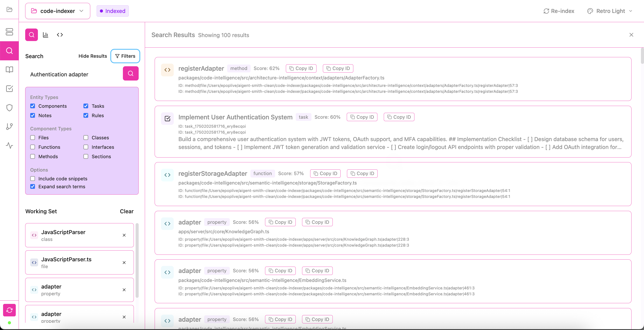Image resolution: width=644 pixels, height=330 pixels.
Task: Enable Include code snippets option
Action: (33, 179)
